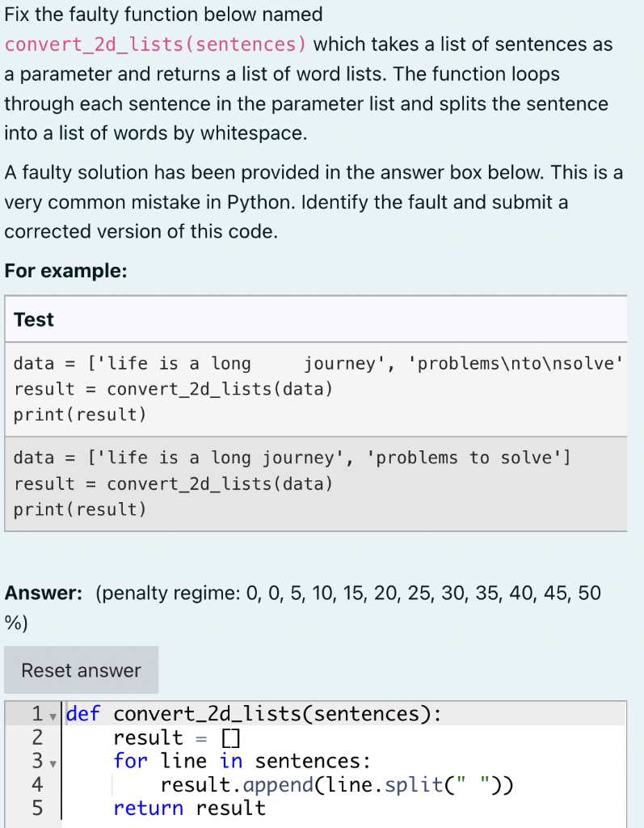Click the word def on line 1
Screen dimensions: 644x828
click(x=81, y=713)
